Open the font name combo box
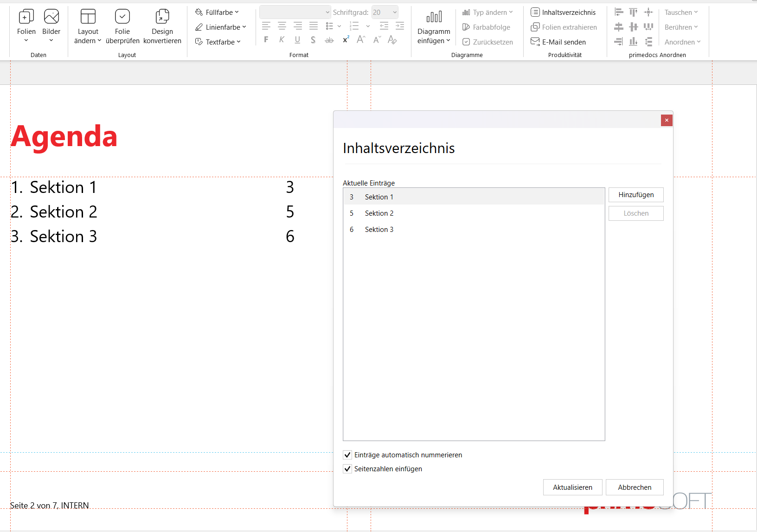The width and height of the screenshot is (757, 532). pyautogui.click(x=295, y=12)
